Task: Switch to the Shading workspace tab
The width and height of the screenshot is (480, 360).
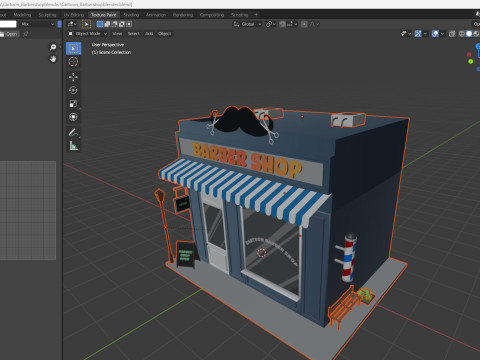Action: coord(131,15)
